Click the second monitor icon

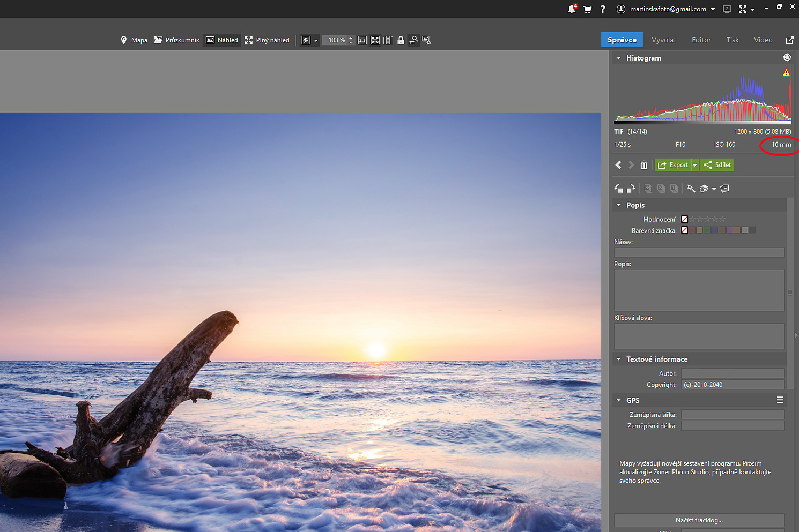(x=727, y=9)
